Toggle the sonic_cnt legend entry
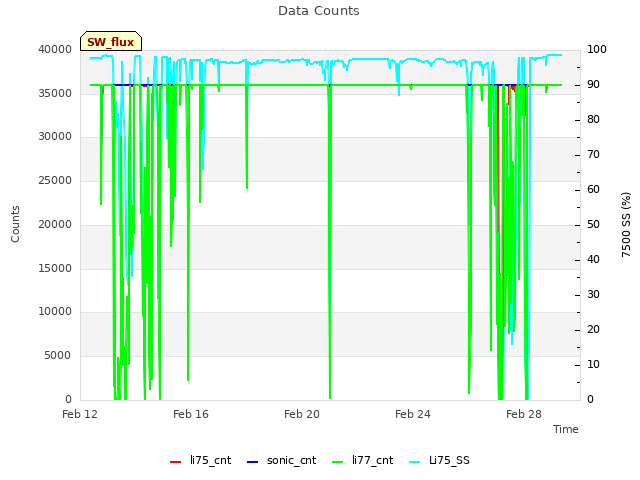Screen dimensions: 640x480 281,460
